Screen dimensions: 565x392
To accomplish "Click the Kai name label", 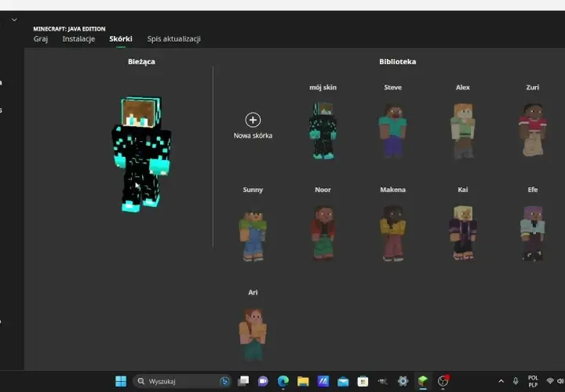I will [x=463, y=190].
